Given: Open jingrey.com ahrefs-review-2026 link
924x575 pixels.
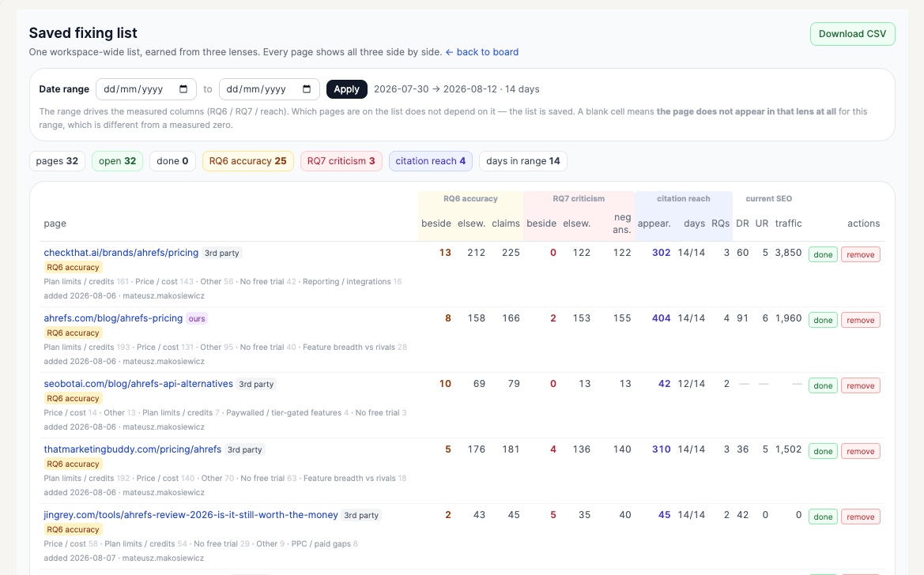Looking at the screenshot, I should pos(191,514).
